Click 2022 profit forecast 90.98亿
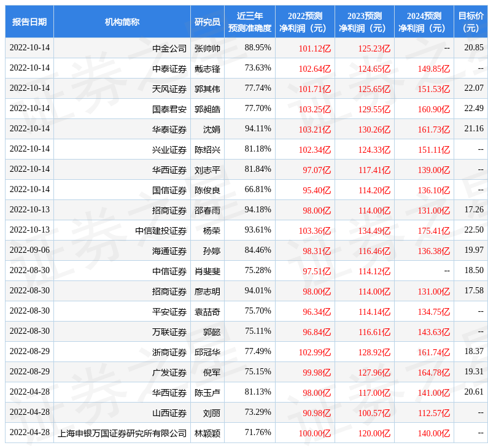 pos(317,413)
